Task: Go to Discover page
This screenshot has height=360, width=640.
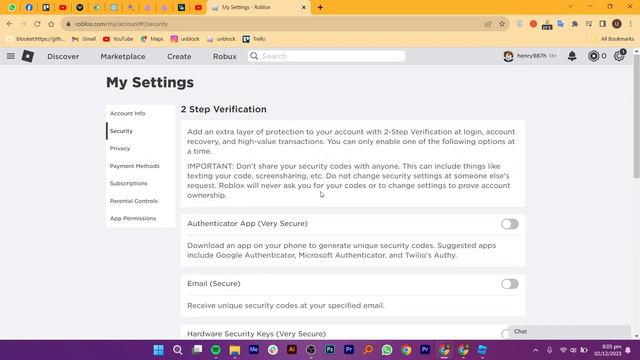Action: pyautogui.click(x=63, y=56)
